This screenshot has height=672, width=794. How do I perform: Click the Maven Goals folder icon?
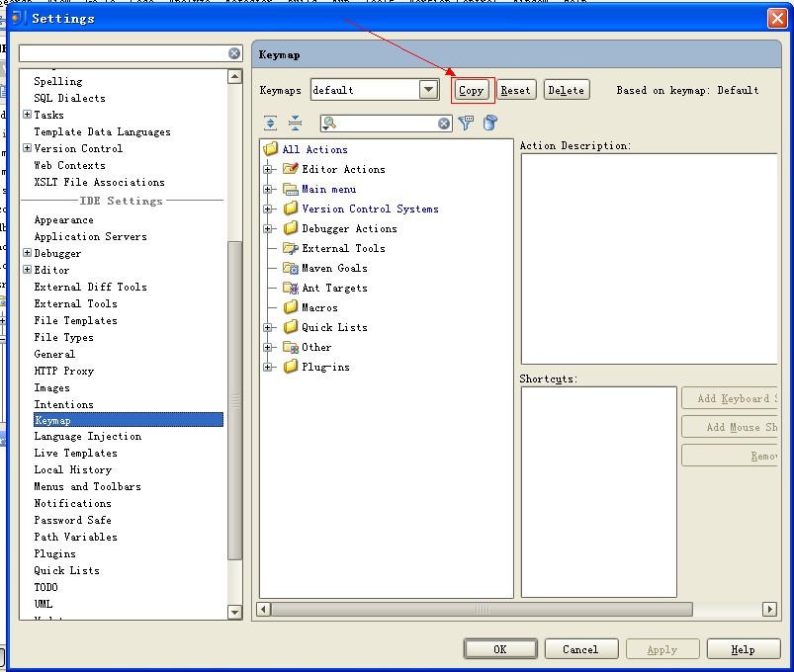click(291, 268)
